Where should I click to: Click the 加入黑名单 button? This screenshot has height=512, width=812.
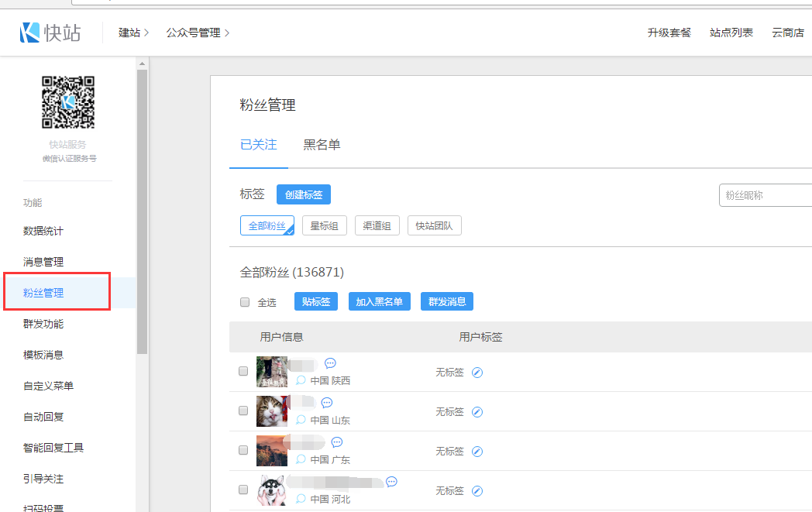tap(379, 301)
